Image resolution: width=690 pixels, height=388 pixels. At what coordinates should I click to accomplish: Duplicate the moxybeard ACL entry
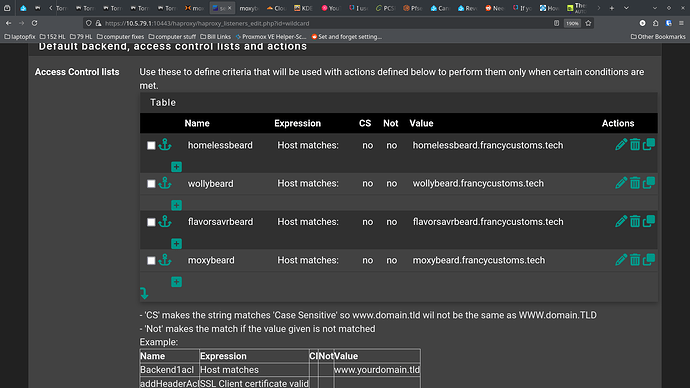649,260
